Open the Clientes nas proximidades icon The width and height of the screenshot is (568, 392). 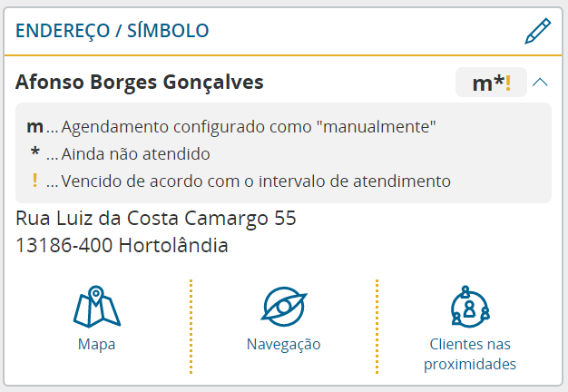tap(470, 307)
